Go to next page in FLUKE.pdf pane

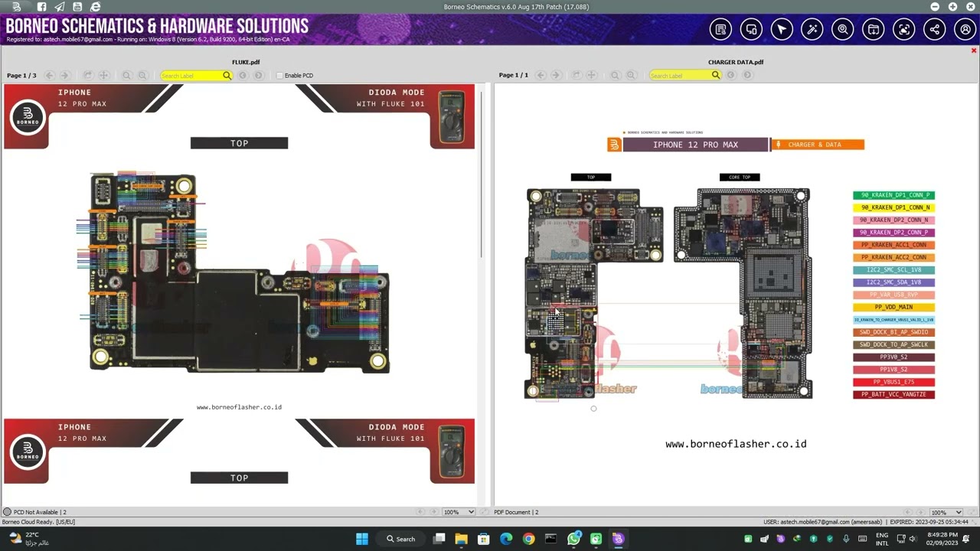pos(64,75)
